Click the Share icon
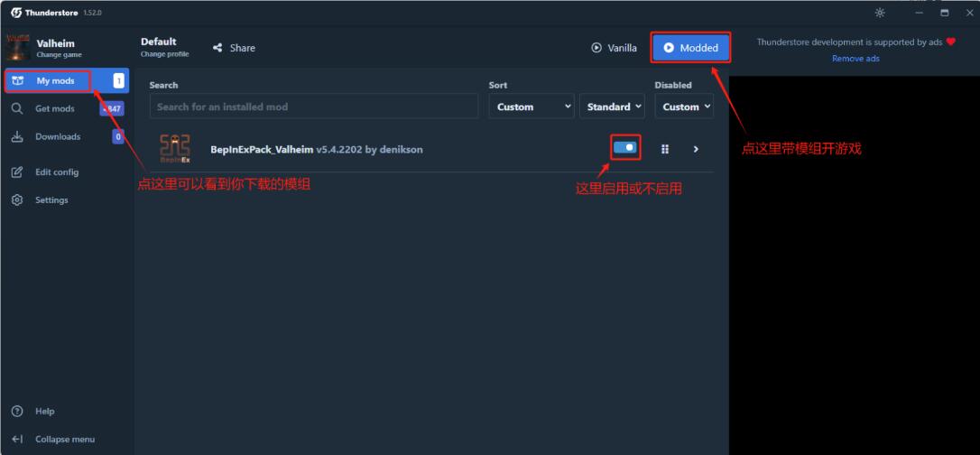The image size is (980, 455). (x=217, y=48)
